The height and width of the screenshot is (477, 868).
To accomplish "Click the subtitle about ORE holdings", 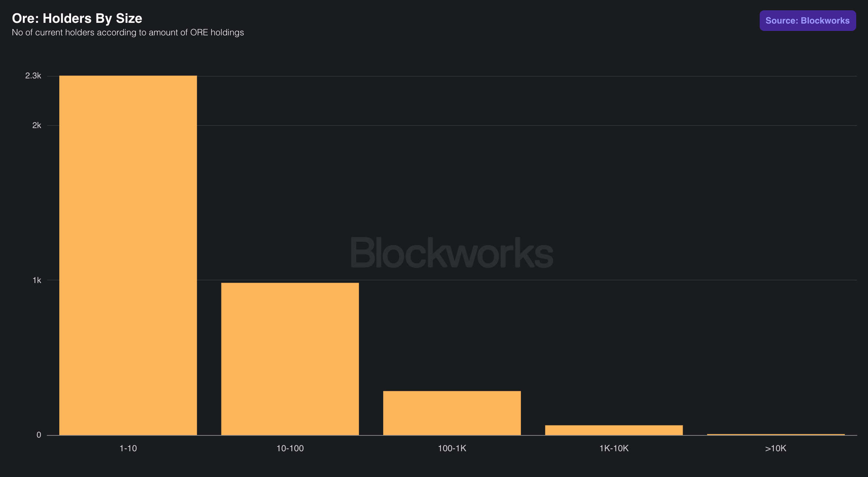I will (128, 32).
